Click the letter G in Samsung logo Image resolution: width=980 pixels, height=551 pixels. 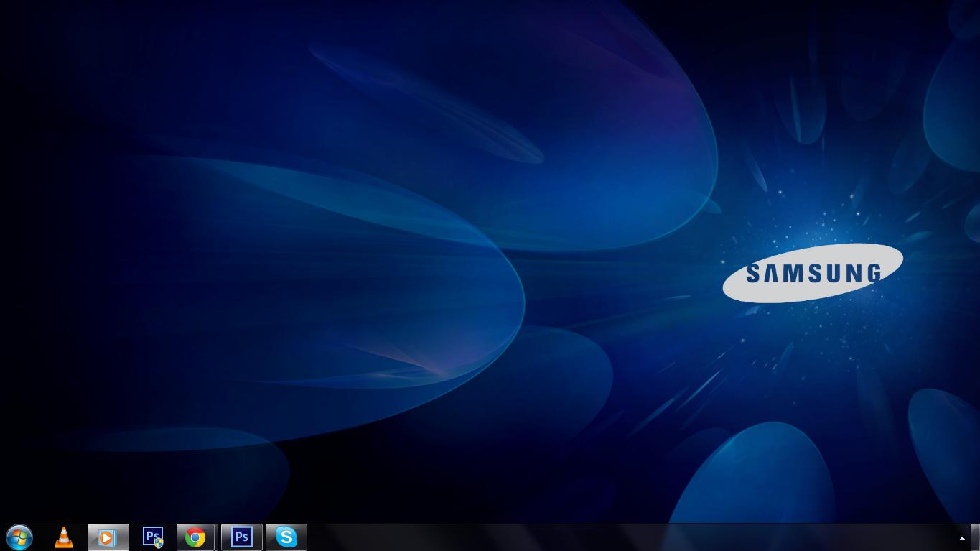point(873,273)
